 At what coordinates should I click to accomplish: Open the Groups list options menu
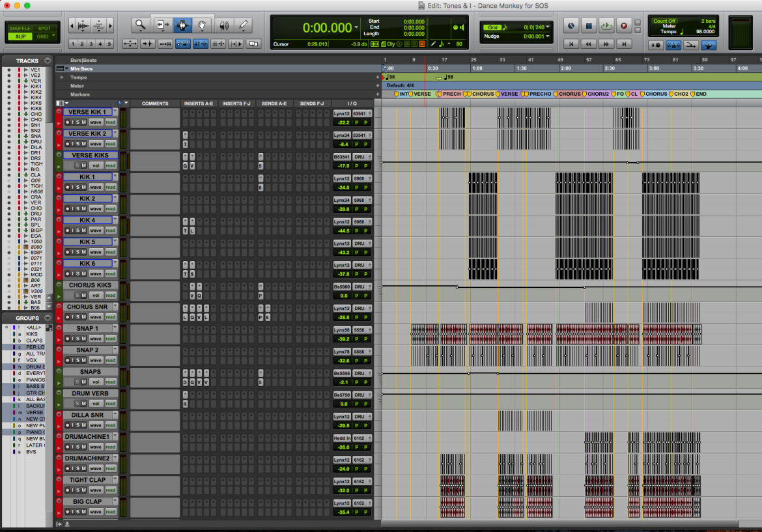48,318
